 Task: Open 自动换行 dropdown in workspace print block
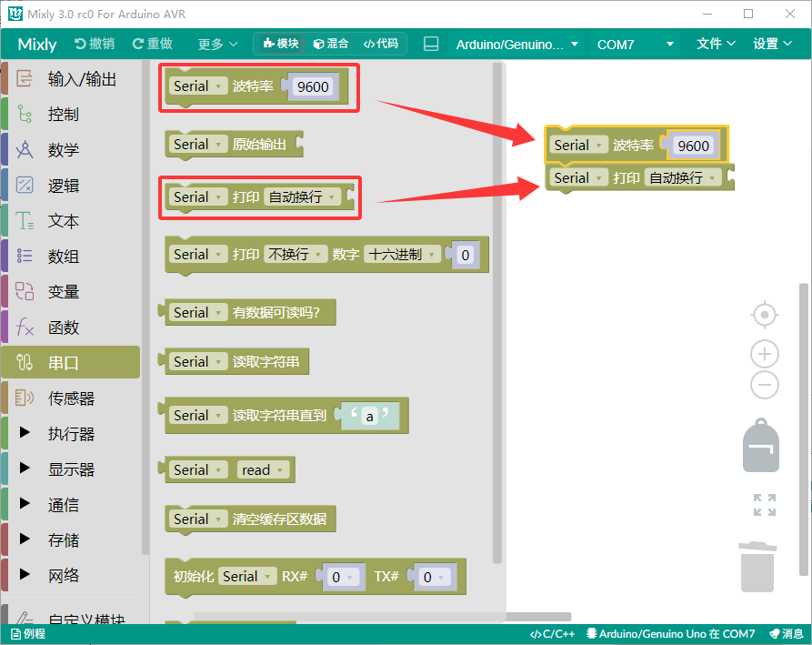pos(684,177)
